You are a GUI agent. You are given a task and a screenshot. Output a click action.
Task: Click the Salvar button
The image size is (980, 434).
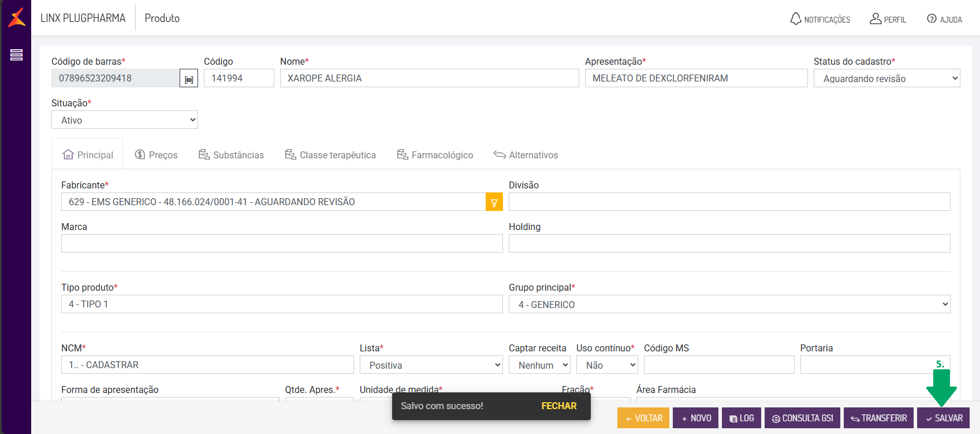[943, 418]
